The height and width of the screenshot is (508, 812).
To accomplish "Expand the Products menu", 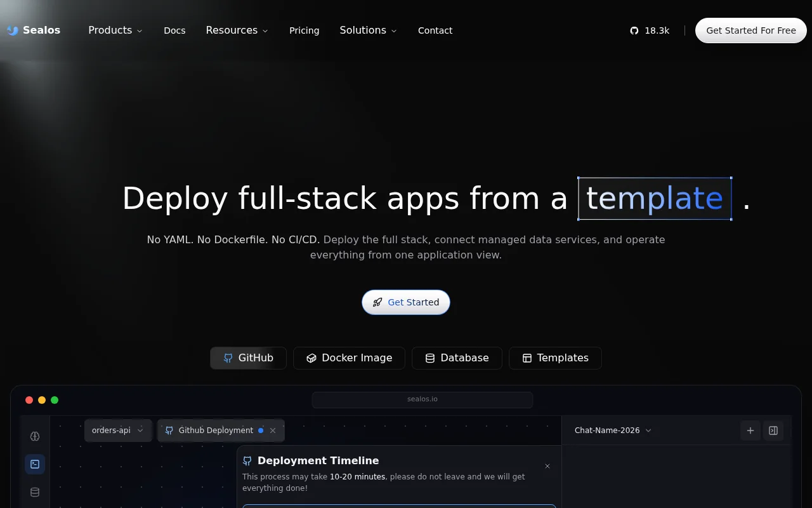I will tap(115, 30).
